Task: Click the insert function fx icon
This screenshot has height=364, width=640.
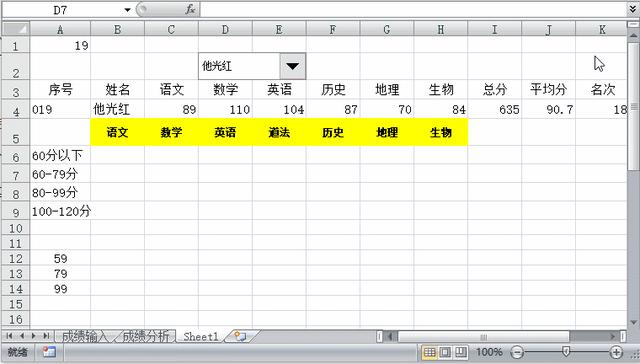Action: 190,9
